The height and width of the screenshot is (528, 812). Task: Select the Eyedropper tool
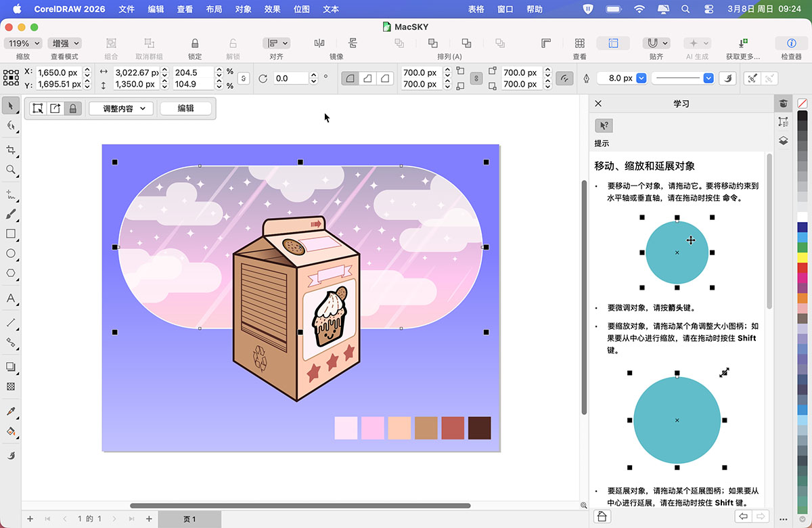pyautogui.click(x=11, y=412)
